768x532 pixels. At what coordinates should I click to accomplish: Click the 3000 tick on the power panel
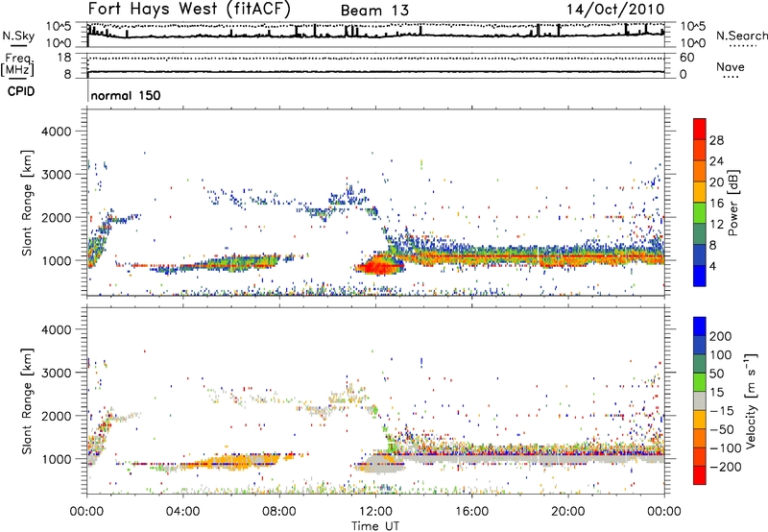[x=57, y=175]
